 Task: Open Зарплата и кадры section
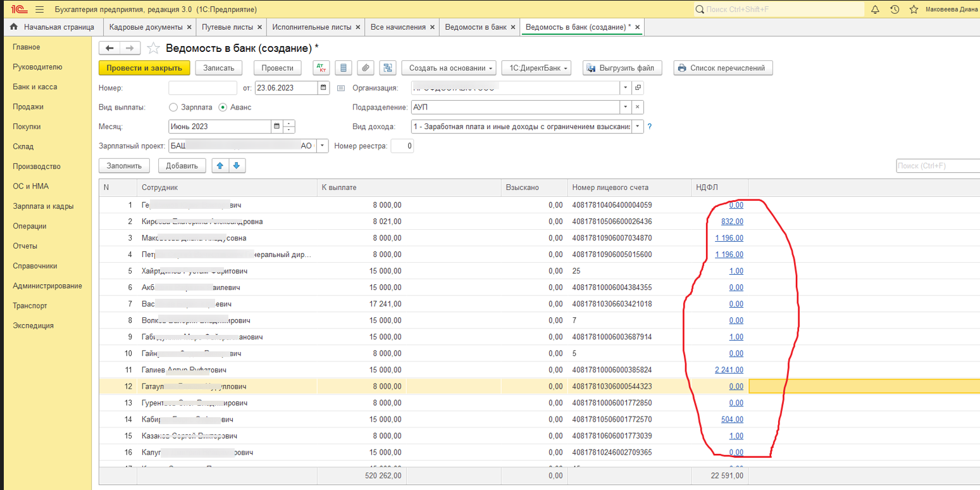[x=43, y=206]
